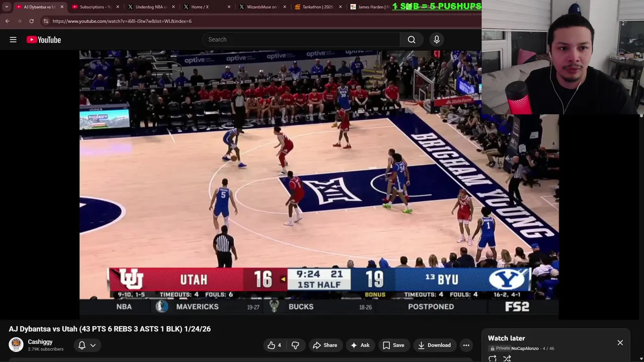Click the Share button under the video
The height and width of the screenshot is (362, 644).
tap(325, 345)
